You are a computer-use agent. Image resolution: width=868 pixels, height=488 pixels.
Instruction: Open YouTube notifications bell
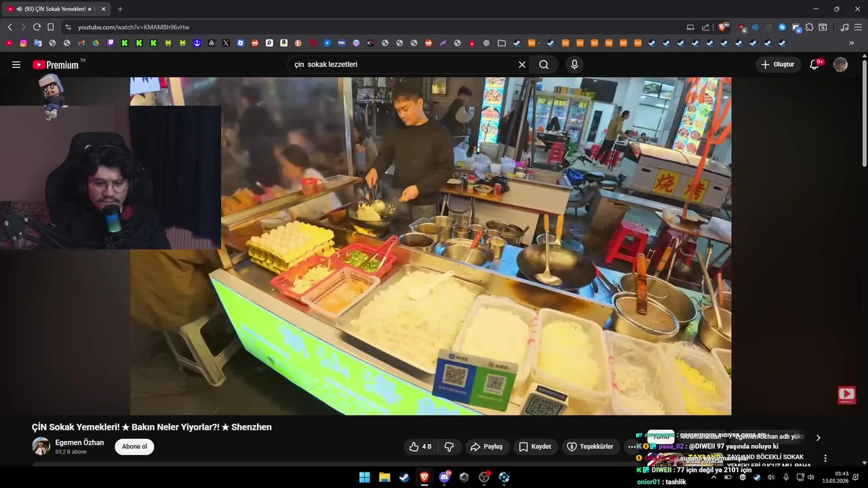(x=815, y=64)
